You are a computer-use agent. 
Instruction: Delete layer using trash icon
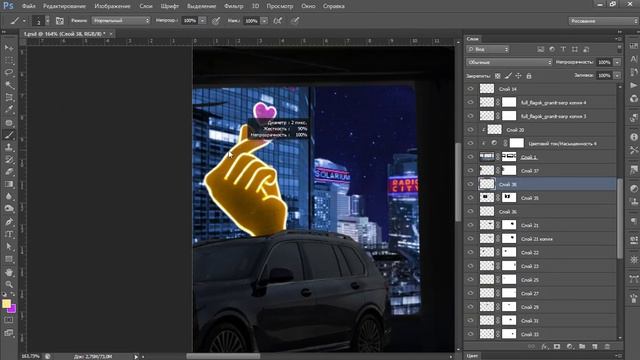click(x=607, y=347)
